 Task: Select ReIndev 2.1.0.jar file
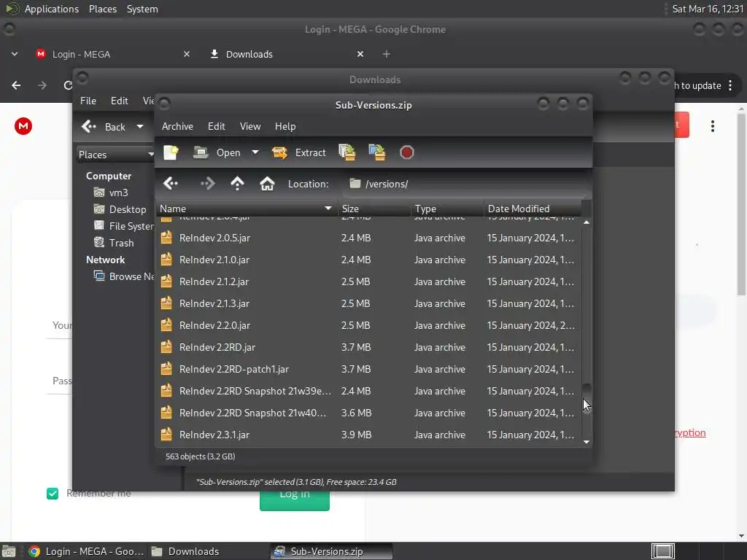pos(368,260)
